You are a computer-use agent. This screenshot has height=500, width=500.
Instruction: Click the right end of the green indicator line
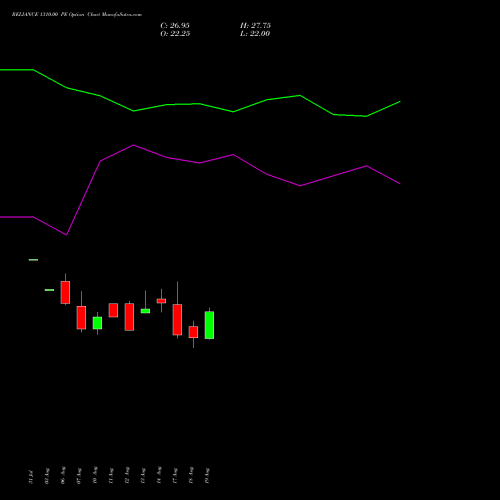tap(400, 101)
